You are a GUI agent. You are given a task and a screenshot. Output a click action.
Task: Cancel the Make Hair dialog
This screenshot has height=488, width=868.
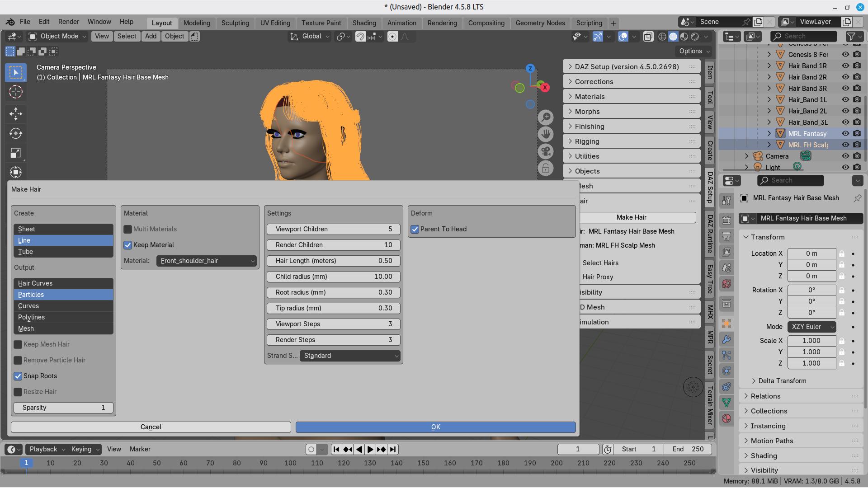click(x=151, y=427)
